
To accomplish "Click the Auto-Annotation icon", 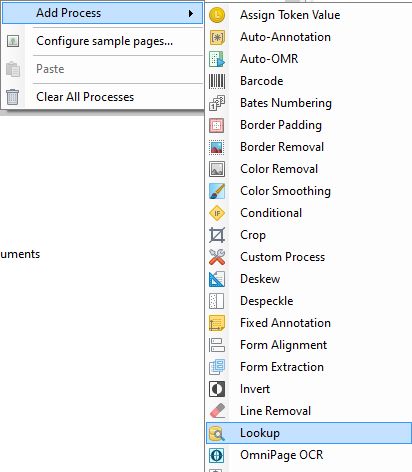I will (x=217, y=37).
